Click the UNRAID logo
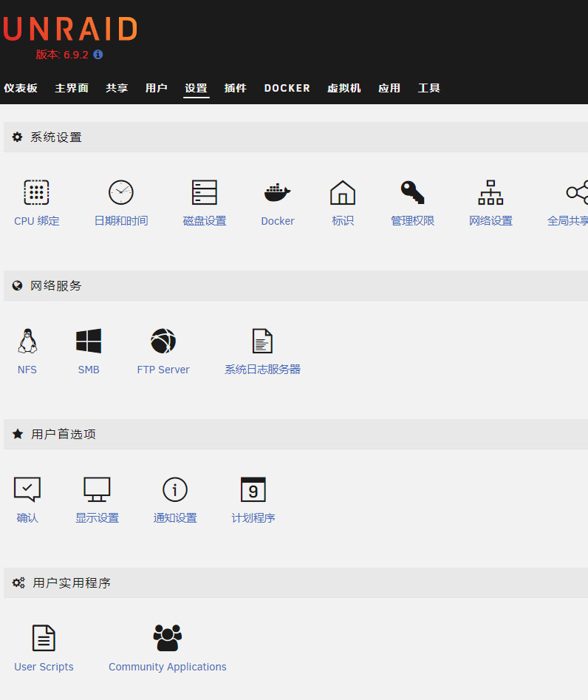 70,29
